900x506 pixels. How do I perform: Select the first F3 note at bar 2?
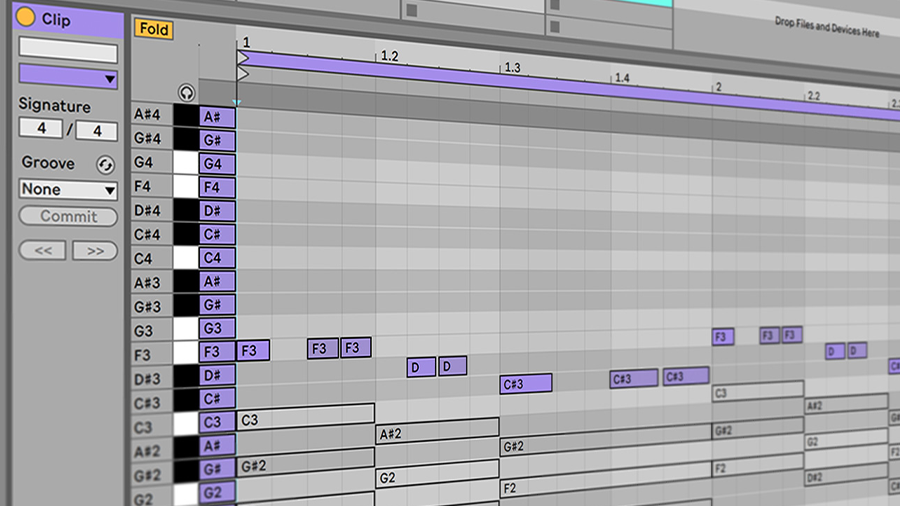[x=723, y=336]
